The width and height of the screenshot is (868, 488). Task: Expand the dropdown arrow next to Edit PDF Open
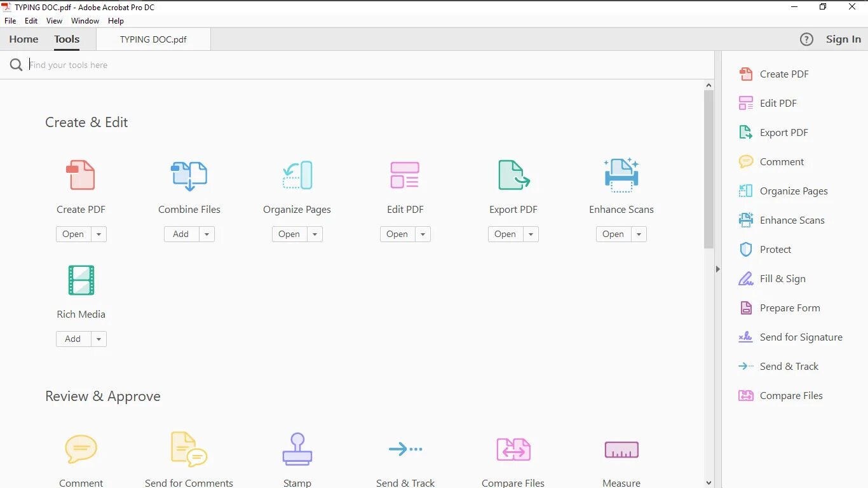click(423, 234)
